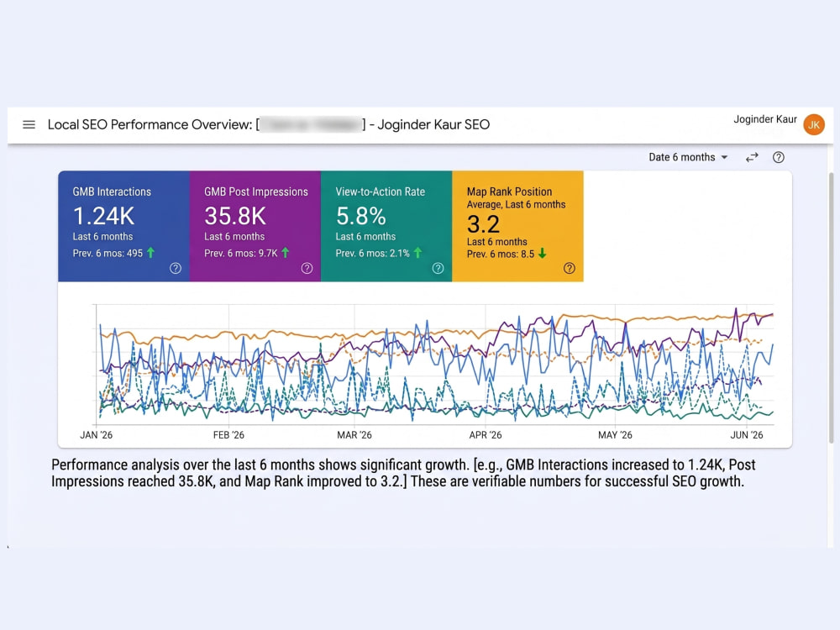Click the MAR '26 axis label
This screenshot has width=840, height=630.
pyautogui.click(x=354, y=435)
